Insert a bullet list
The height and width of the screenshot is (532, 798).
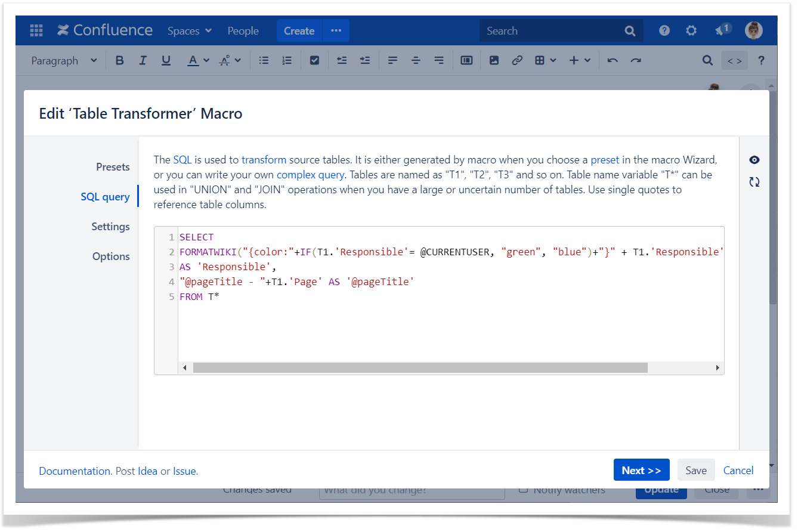pos(264,60)
